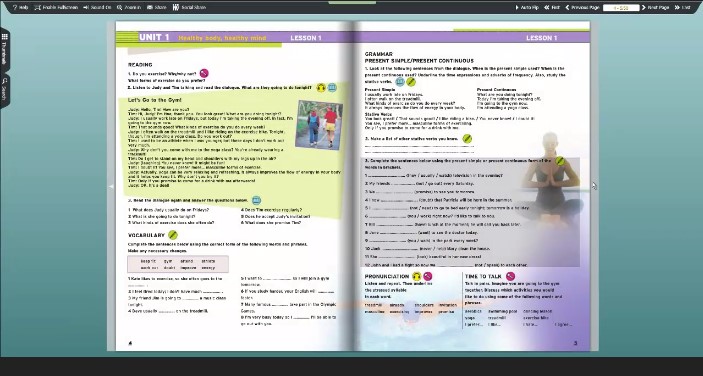Click the headphones audio icon beside the dialogue instruction
Image resolution: width=703 pixels, height=376 pixels.
point(321,88)
